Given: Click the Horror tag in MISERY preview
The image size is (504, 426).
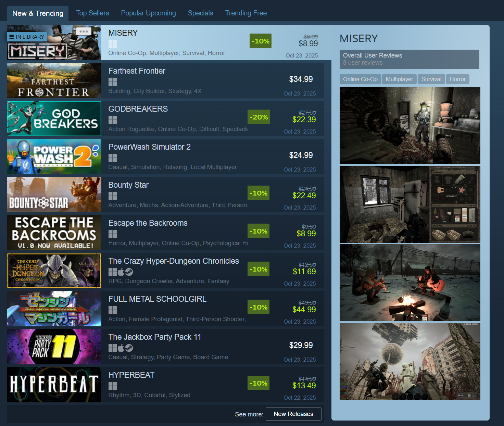Looking at the screenshot, I should coord(457,79).
